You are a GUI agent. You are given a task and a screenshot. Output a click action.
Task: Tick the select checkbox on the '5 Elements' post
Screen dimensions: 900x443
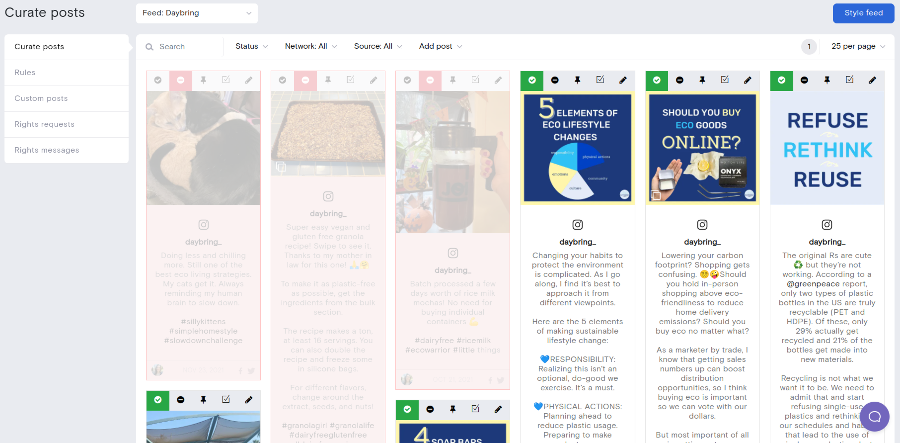coord(600,80)
